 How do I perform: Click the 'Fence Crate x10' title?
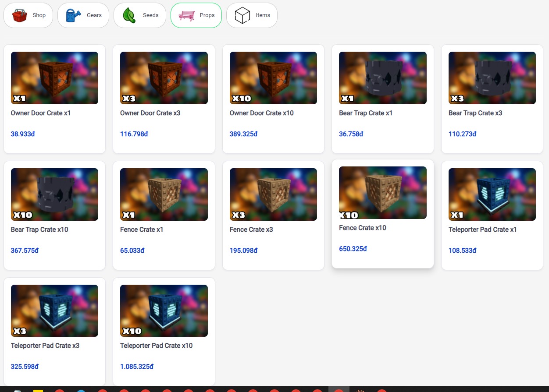point(363,228)
